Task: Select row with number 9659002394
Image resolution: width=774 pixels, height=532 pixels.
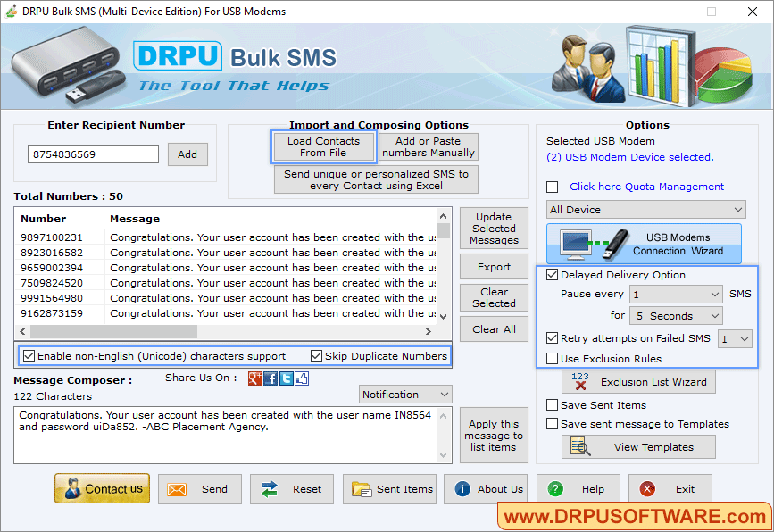Action: (228, 268)
